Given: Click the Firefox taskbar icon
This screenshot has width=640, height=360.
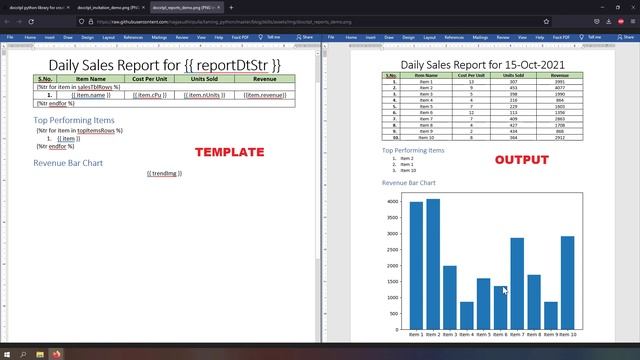Looking at the screenshot, I should (x=56, y=354).
